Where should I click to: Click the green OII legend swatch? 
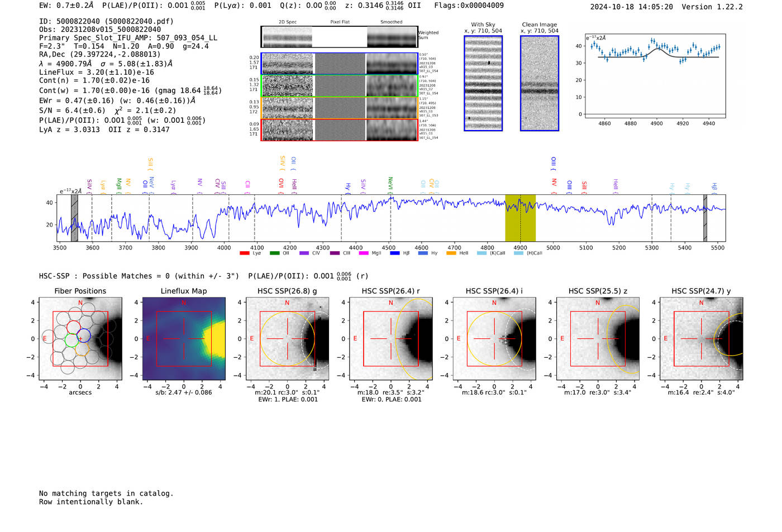(x=274, y=253)
